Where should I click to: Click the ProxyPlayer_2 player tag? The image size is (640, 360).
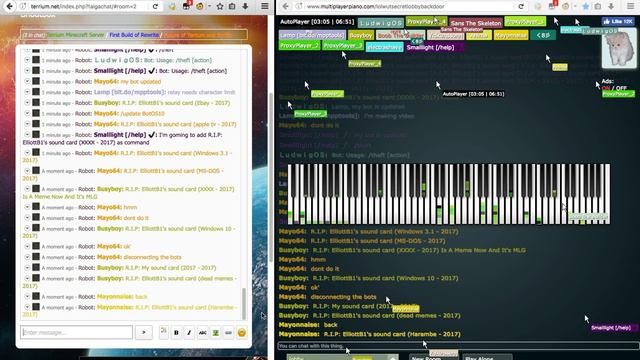(299, 46)
